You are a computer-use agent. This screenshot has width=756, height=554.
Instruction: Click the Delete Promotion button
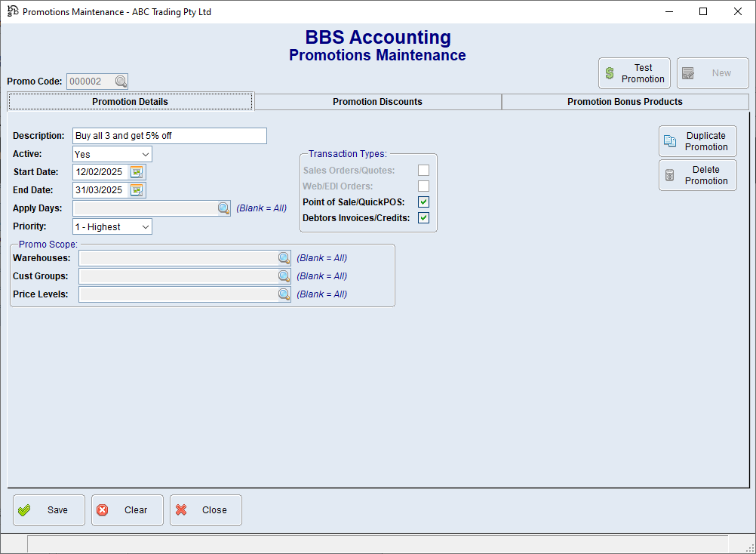pyautogui.click(x=697, y=175)
